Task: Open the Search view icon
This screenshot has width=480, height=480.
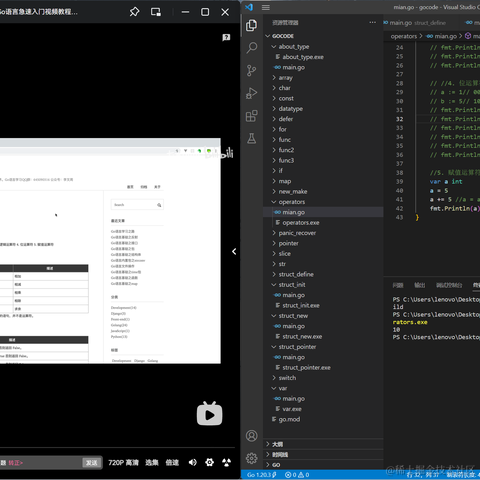Action: (252, 48)
